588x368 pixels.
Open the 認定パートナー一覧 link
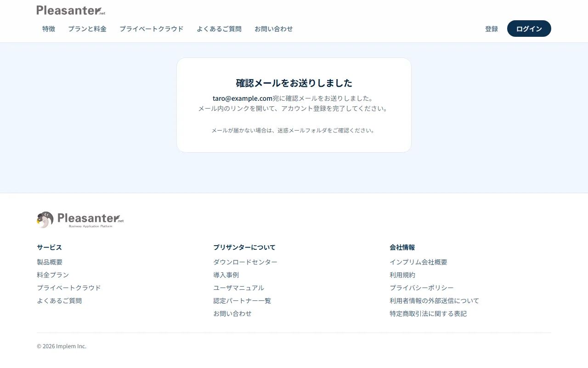point(242,301)
